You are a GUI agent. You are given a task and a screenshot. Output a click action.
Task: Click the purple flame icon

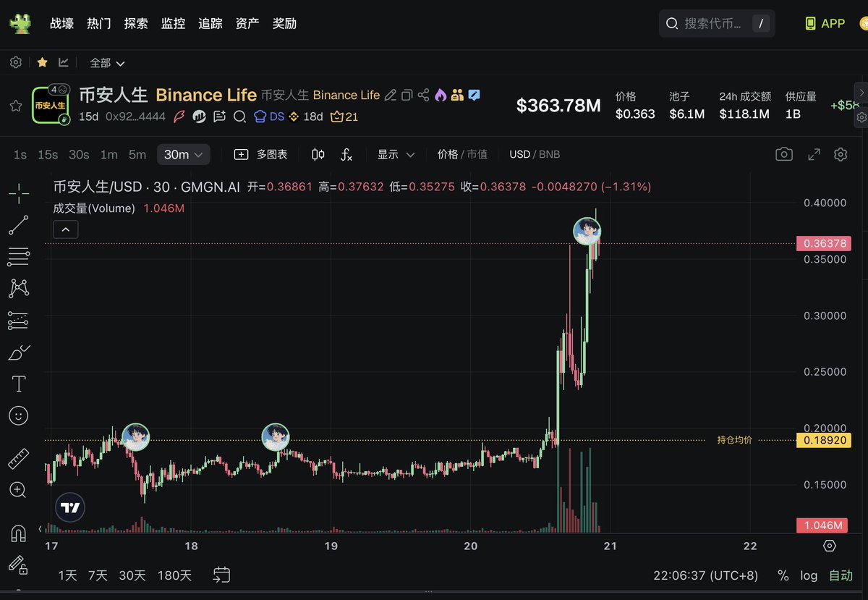point(441,95)
